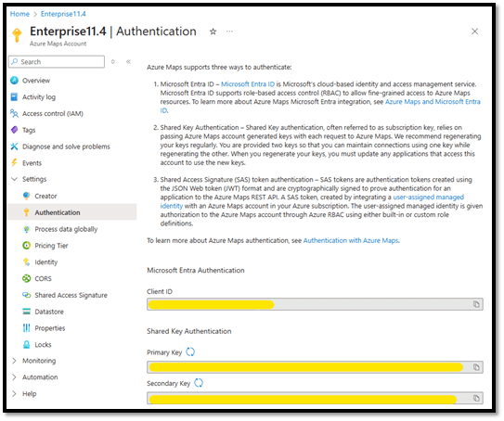The image size is (504, 421).
Task: Select Process data globally
Action: pyautogui.click(x=66, y=229)
